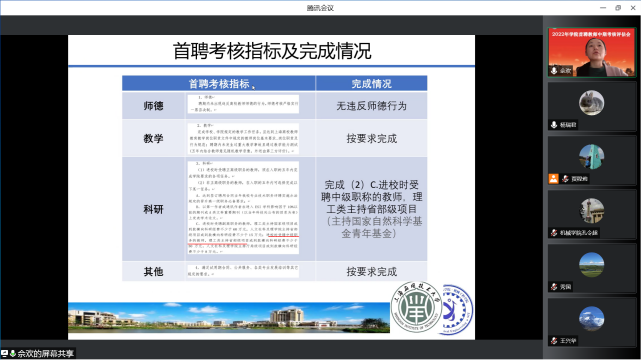Select the snow mountain avatar tile

[x=591, y=318]
